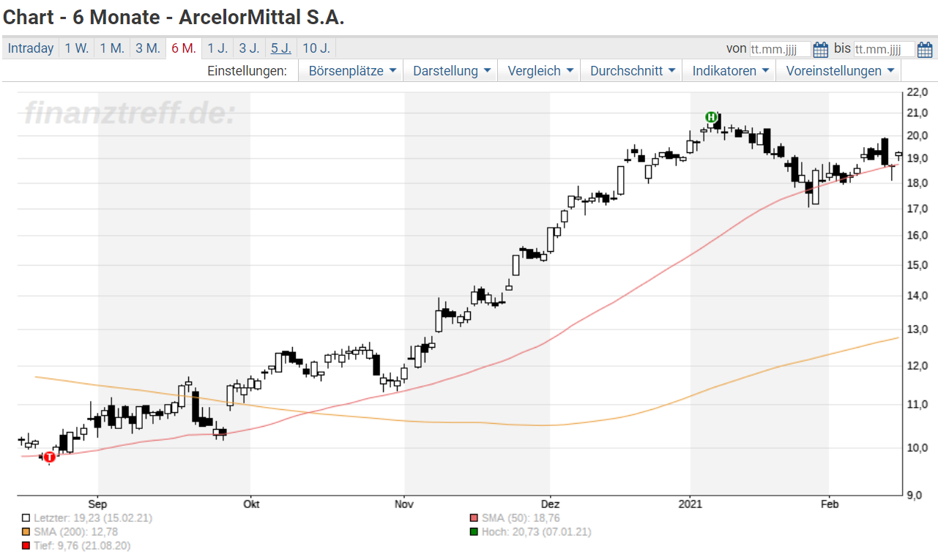
Task: Click the white Letzter legend swatch
Action: 26,518
